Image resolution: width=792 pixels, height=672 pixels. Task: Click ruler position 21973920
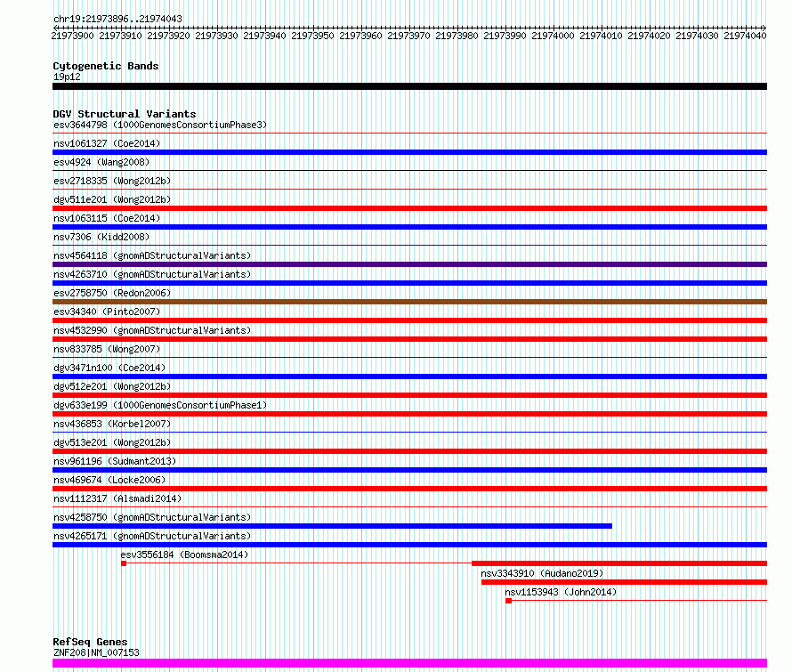[168, 36]
